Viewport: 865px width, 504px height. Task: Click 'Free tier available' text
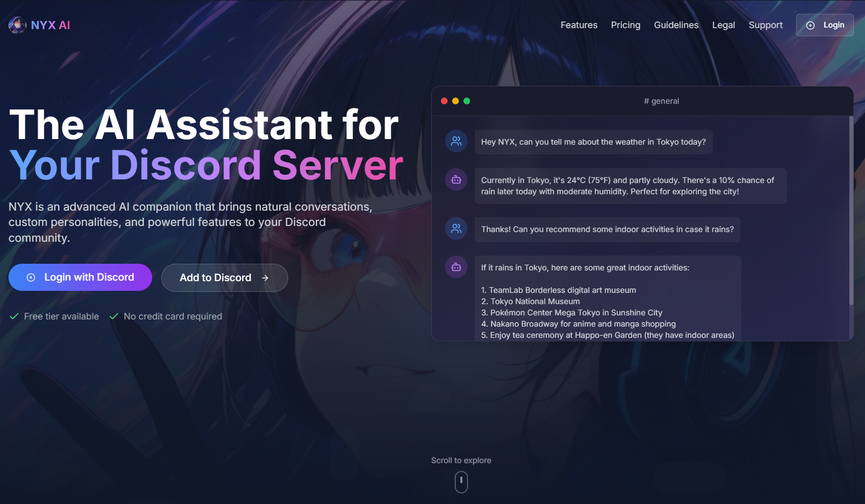[61, 317]
